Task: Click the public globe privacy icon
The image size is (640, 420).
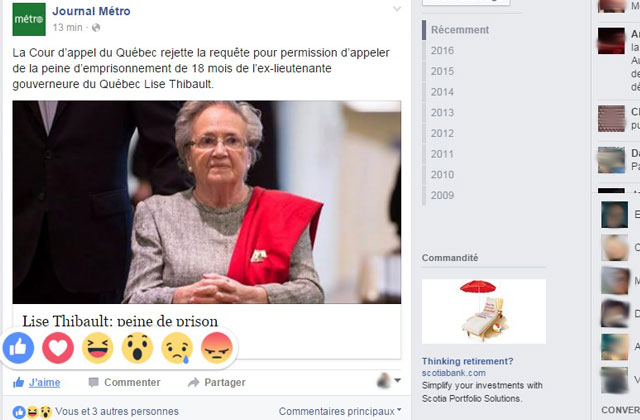Action: pos(96,27)
